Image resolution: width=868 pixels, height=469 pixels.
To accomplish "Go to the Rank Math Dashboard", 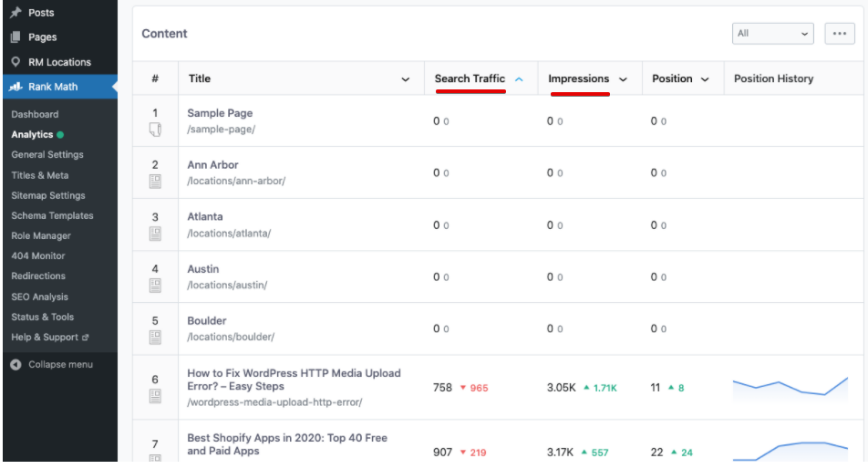I will (x=35, y=114).
